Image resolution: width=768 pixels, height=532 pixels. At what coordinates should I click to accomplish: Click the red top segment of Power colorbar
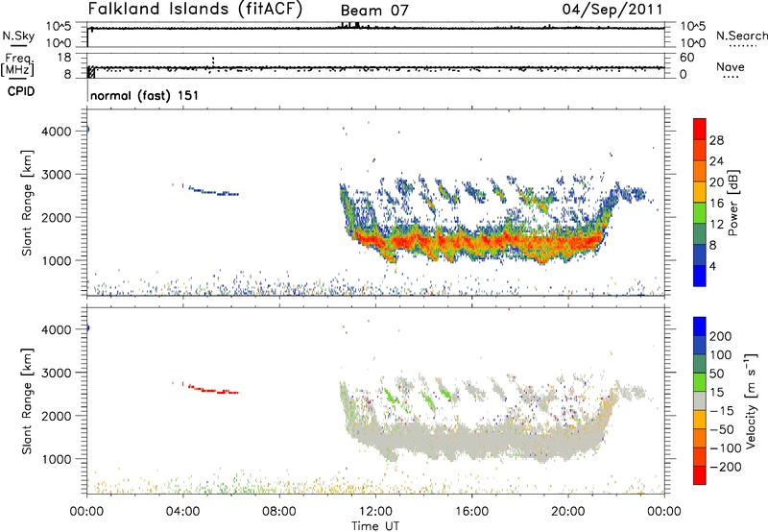(700, 129)
